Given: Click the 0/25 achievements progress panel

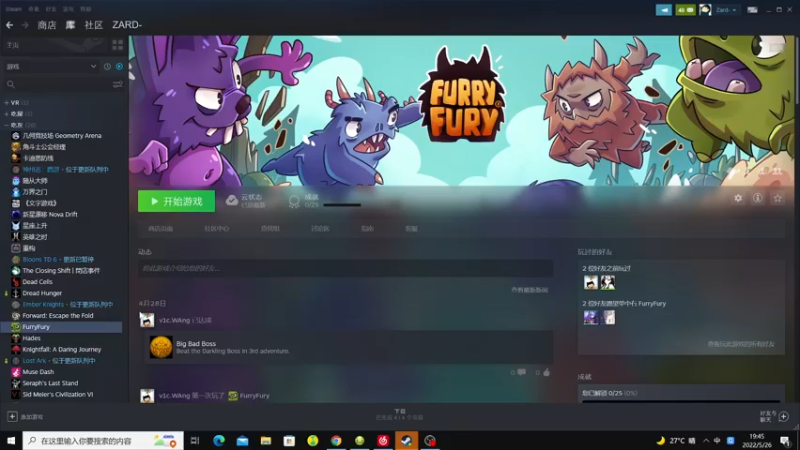Looking at the screenshot, I should coord(681,394).
